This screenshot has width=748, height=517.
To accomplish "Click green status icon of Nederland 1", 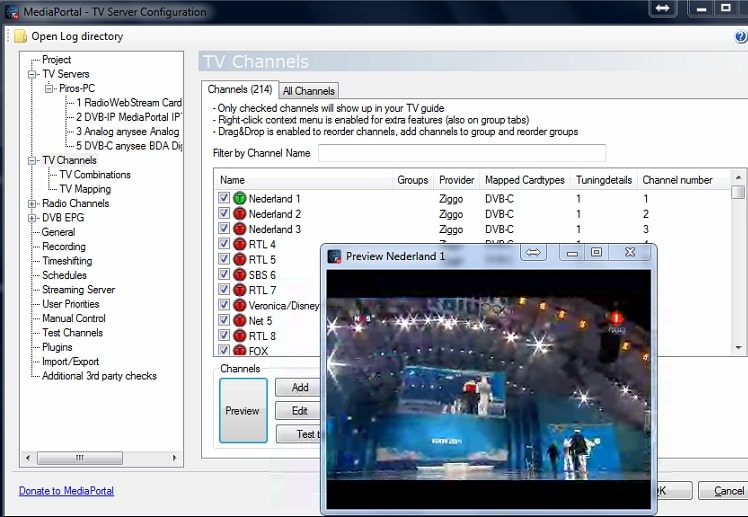I will click(239, 198).
